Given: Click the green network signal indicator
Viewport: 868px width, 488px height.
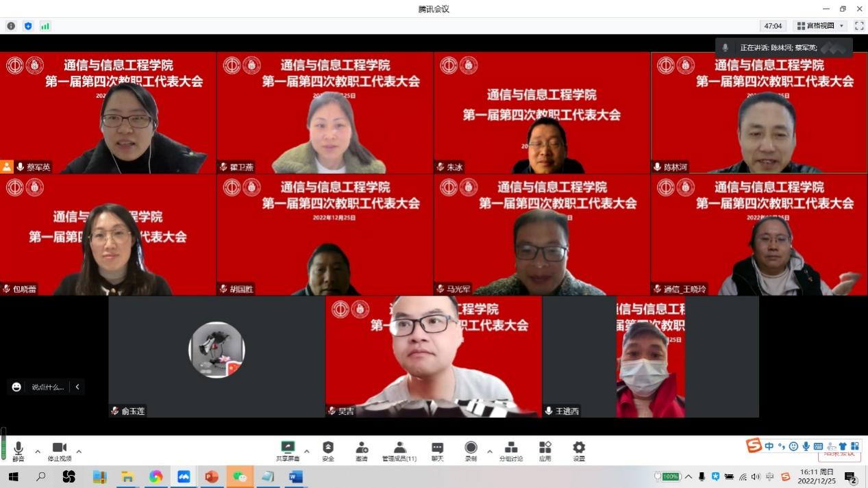Looking at the screenshot, I should tap(45, 26).
